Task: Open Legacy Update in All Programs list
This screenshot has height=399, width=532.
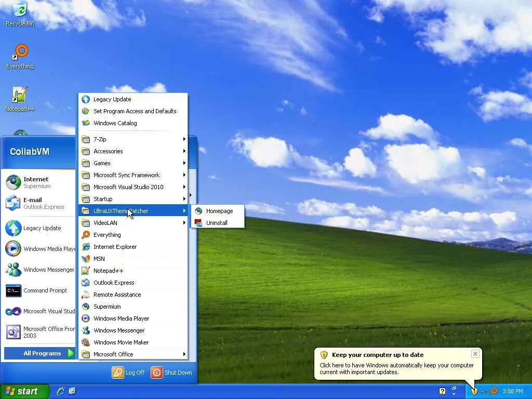Action: click(x=133, y=99)
